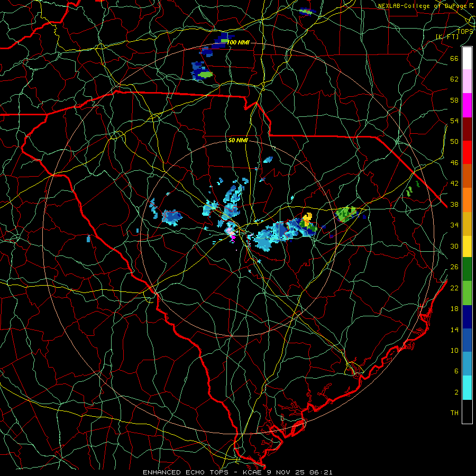476x476 pixels.
Task: Click the legend value '54'
Action: 454,121
